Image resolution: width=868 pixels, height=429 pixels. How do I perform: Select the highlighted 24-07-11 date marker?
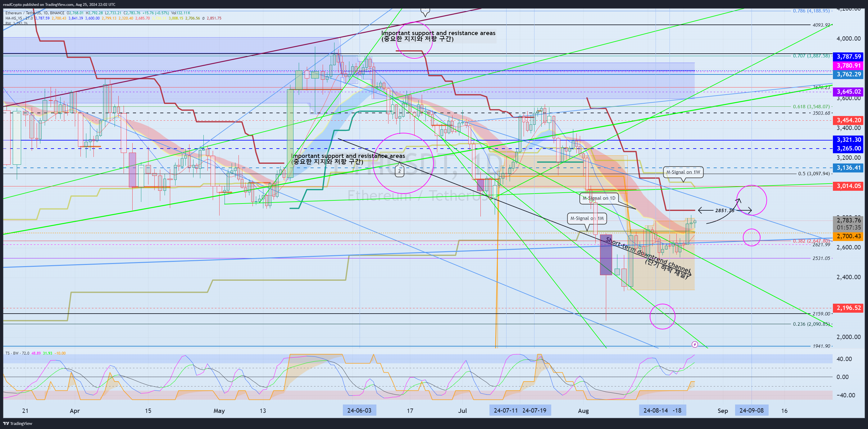506,410
